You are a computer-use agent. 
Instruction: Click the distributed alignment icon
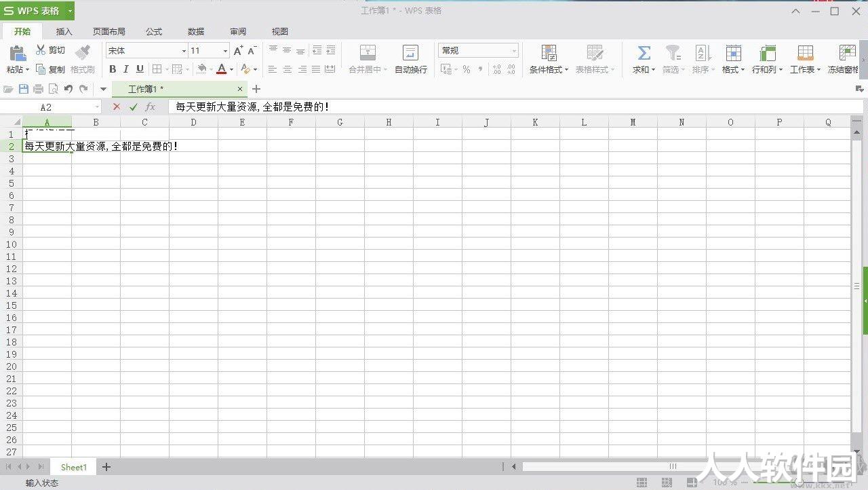330,69
